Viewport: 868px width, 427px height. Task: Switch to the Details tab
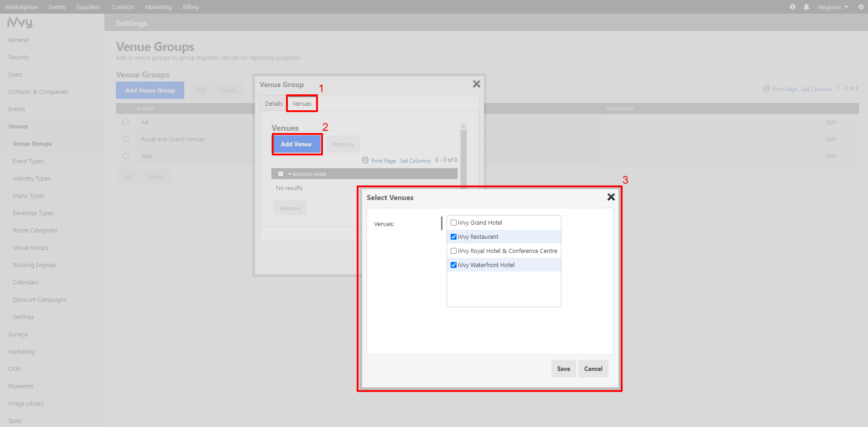274,103
